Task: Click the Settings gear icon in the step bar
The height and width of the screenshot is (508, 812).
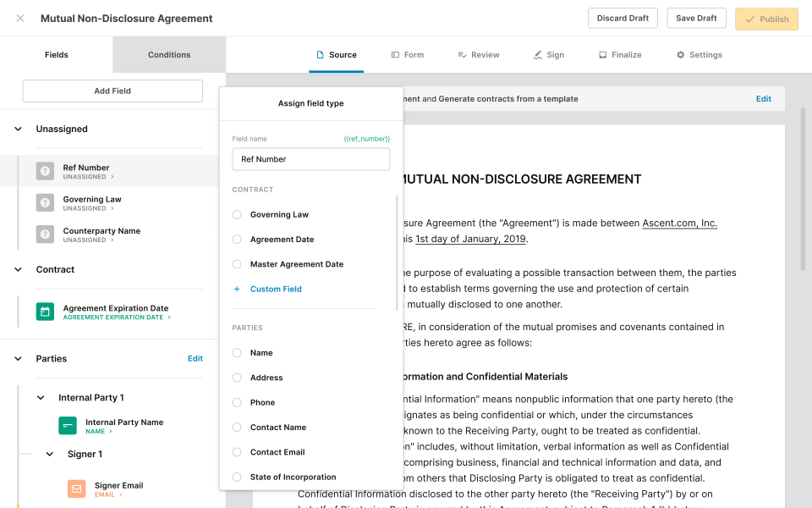Action: pos(681,55)
